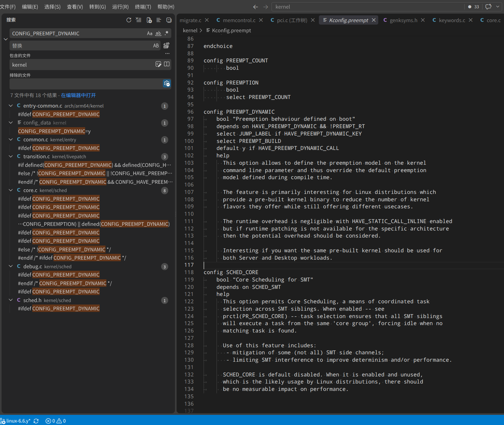Viewport: 504px width, 425px height.
Task: Switch to the keywords.c tab
Action: pyautogui.click(x=452, y=20)
